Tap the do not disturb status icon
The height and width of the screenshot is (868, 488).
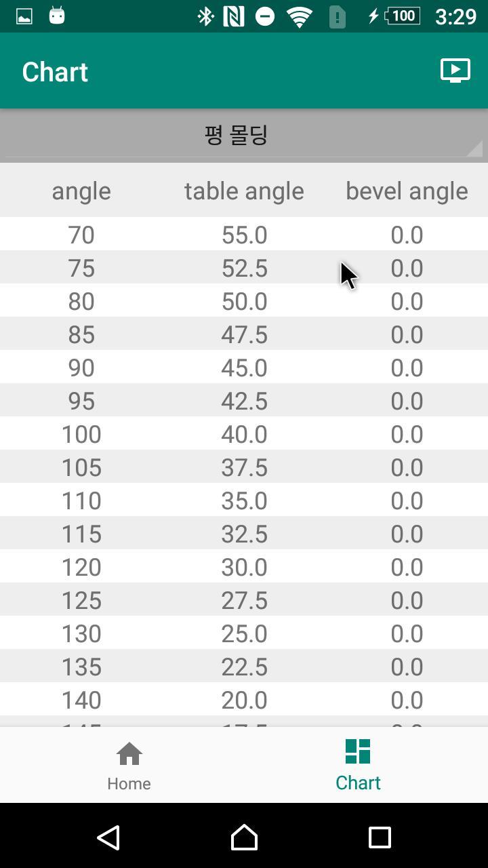click(x=265, y=16)
